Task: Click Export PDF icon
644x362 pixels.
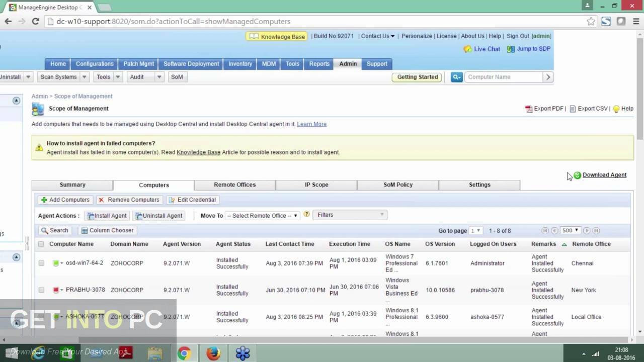Action: pos(529,109)
